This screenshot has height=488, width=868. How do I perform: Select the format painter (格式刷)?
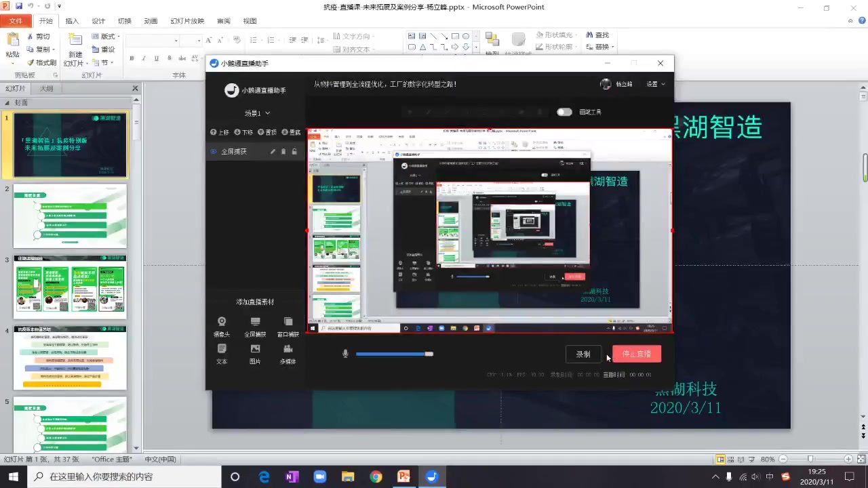[x=41, y=62]
